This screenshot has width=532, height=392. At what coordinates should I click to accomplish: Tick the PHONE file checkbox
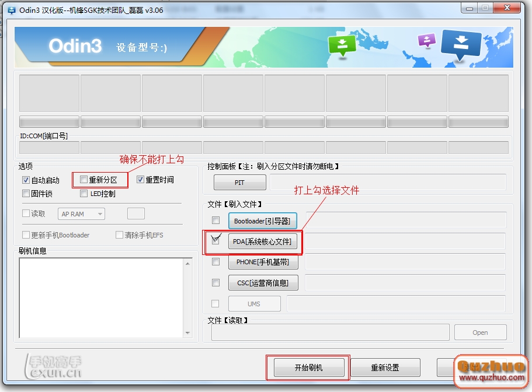click(x=216, y=262)
